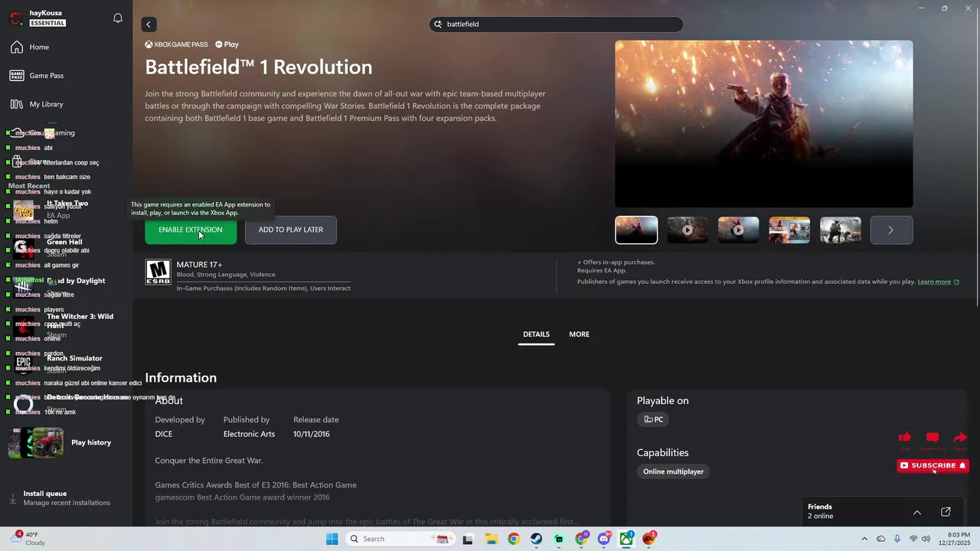Click the PC platform tag
Image resolution: width=980 pixels, height=551 pixels.
click(653, 419)
